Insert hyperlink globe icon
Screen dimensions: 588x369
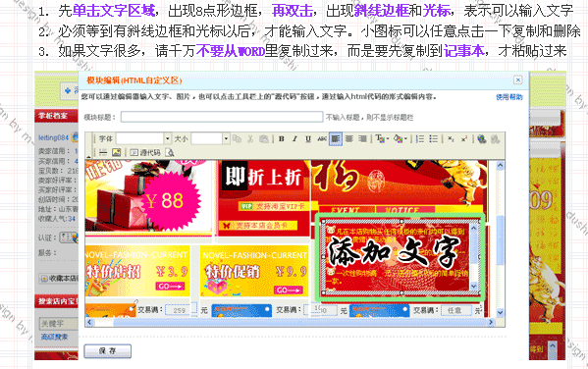pos(482,139)
